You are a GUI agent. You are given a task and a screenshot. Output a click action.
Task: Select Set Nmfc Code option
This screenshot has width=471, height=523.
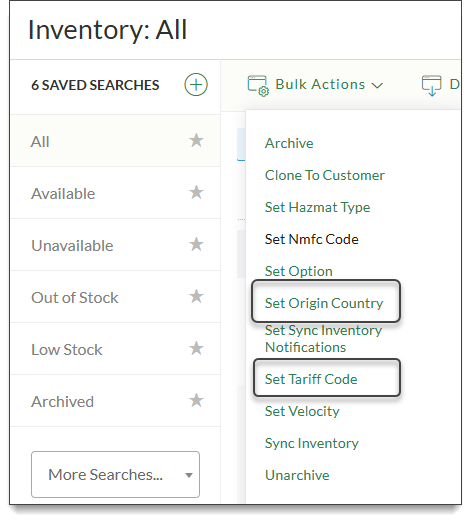(312, 239)
